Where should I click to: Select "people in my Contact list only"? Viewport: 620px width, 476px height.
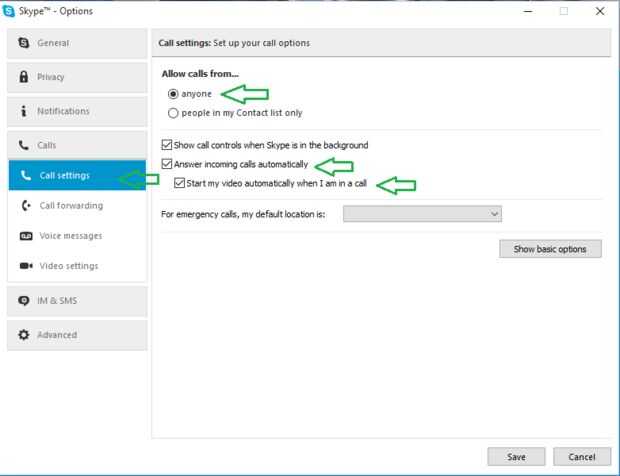click(173, 114)
